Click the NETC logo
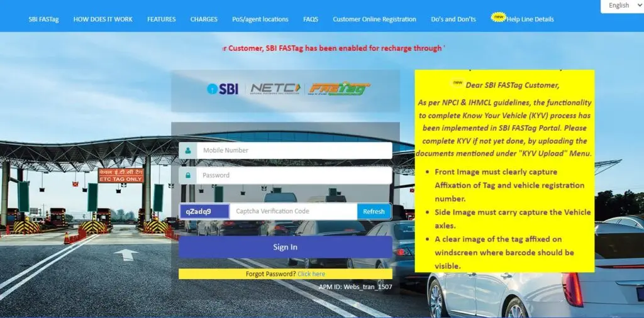The height and width of the screenshot is (318, 644). (x=275, y=89)
